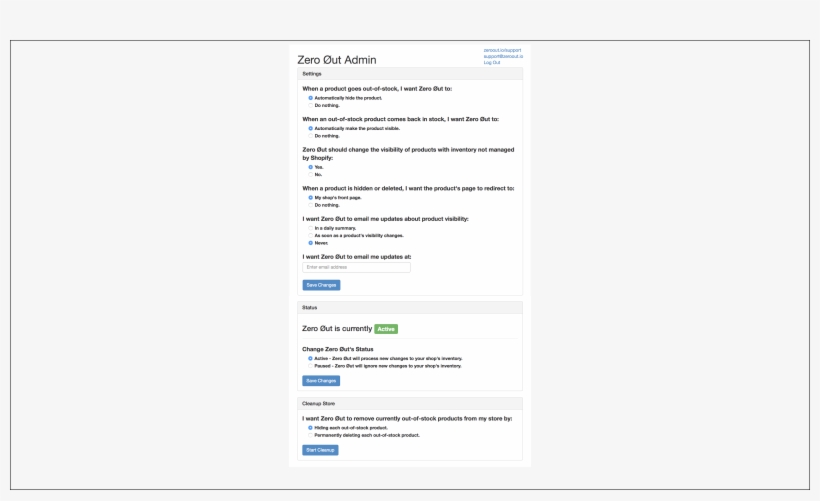Select 'Yes' for inventory not managed by Shopify
820x501 pixels.
[310, 167]
